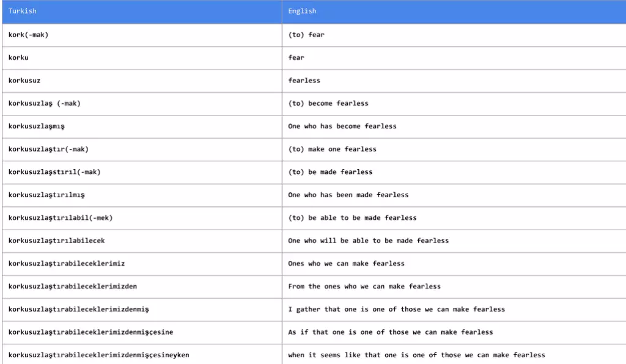The image size is (626, 364).
Task: Select the korkusuzlaş (-mak) cell
Action: (142, 104)
